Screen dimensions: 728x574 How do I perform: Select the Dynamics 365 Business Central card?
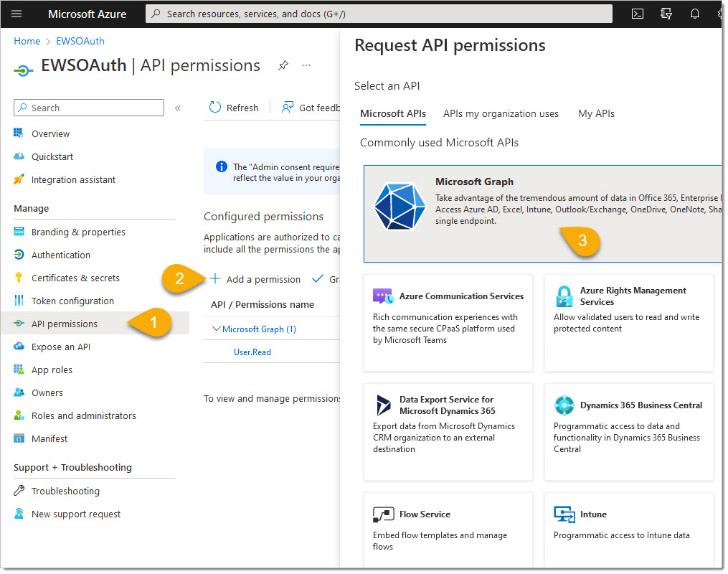click(x=630, y=433)
